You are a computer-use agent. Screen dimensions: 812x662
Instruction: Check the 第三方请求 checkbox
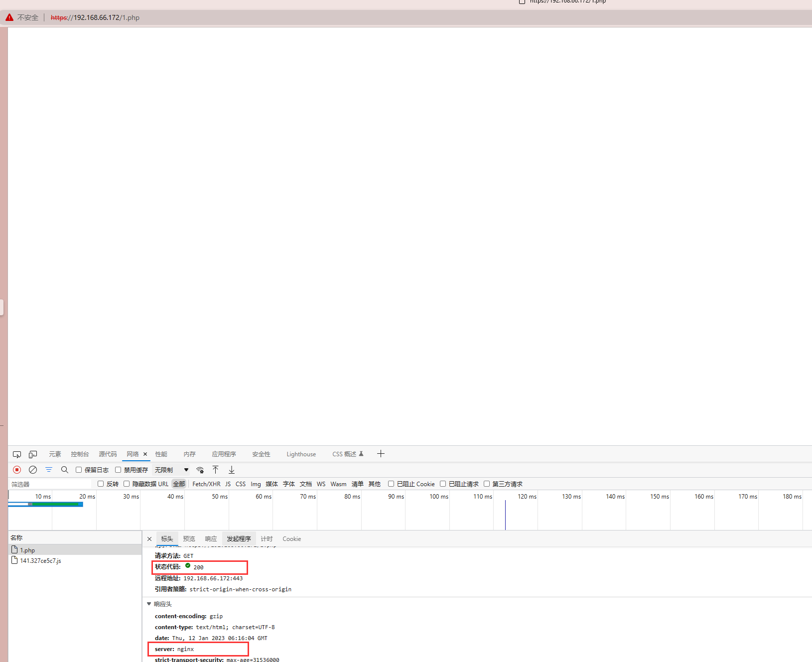[487, 484]
